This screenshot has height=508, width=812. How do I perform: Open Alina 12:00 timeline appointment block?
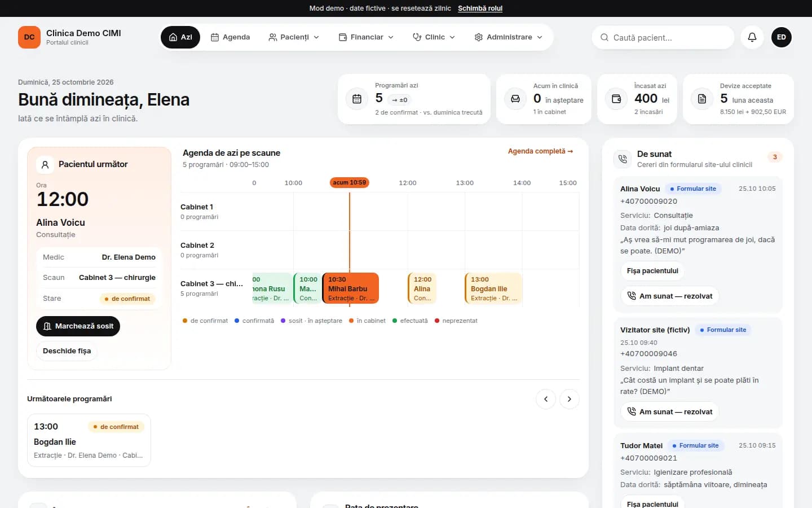(422, 288)
